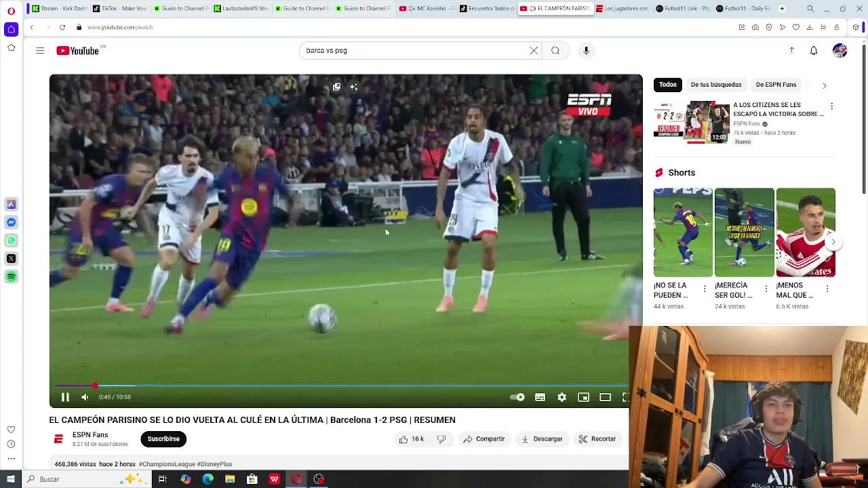Open the ESPN Fans channel name
The width and height of the screenshot is (868, 488).
click(90, 435)
